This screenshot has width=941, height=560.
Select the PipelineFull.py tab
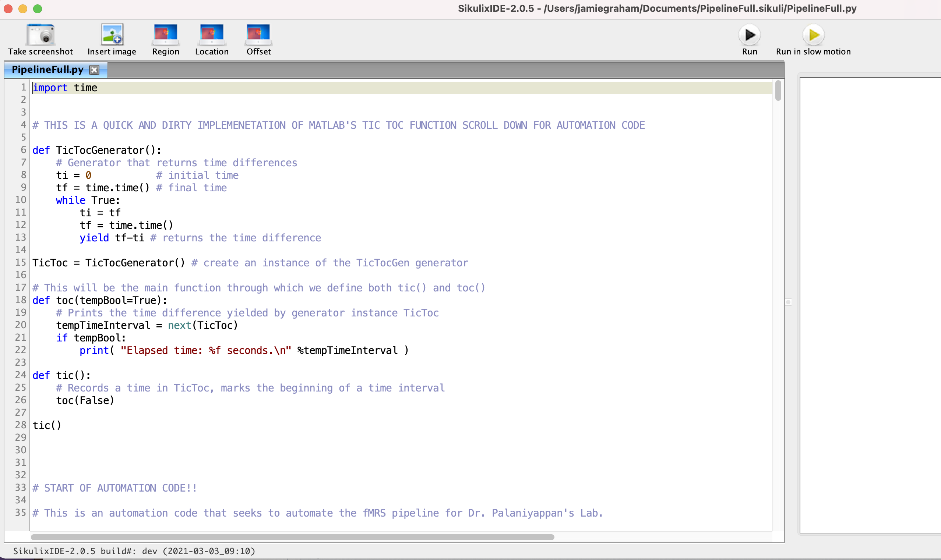pos(48,70)
